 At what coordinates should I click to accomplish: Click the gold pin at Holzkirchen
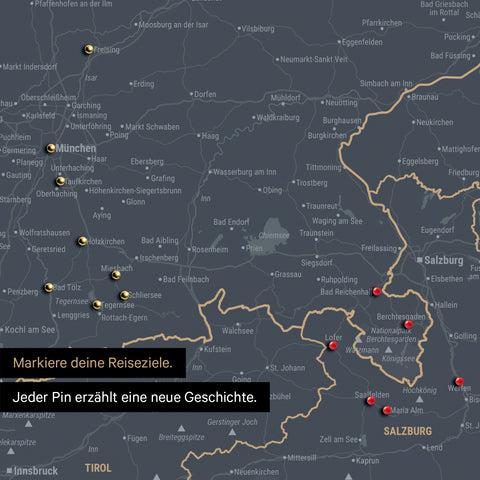click(82, 241)
